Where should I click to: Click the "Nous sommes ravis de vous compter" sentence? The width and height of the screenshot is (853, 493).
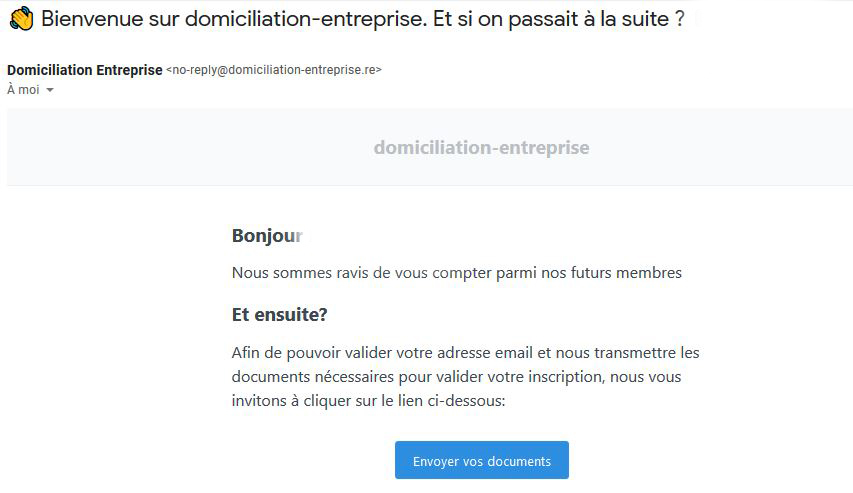(456, 273)
